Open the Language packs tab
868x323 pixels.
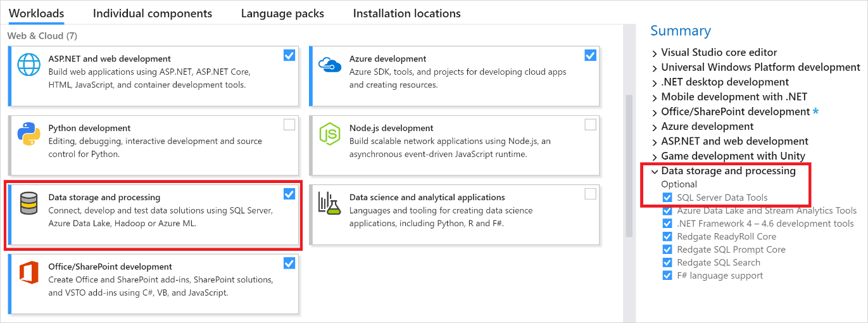click(282, 13)
